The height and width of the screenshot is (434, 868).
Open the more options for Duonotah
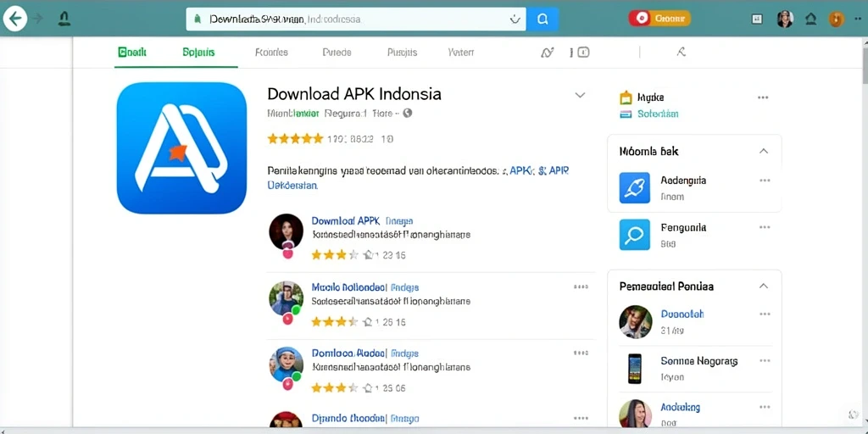[x=765, y=314]
